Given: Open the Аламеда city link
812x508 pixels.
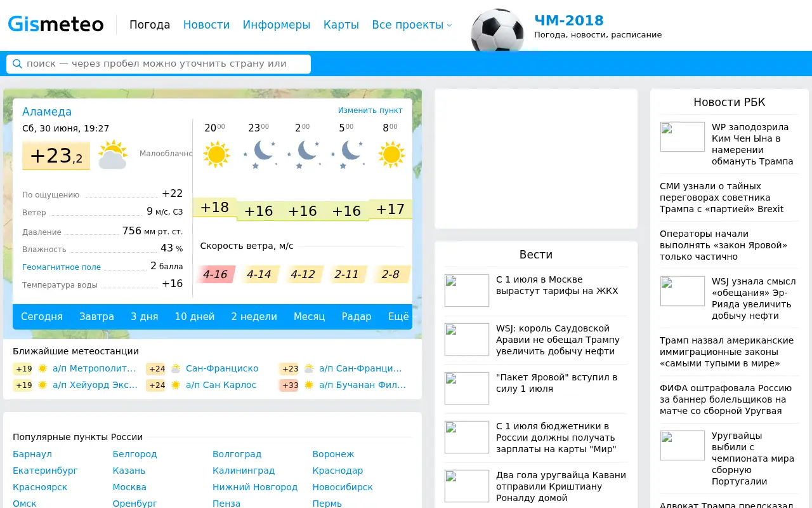Looking at the screenshot, I should (x=47, y=112).
